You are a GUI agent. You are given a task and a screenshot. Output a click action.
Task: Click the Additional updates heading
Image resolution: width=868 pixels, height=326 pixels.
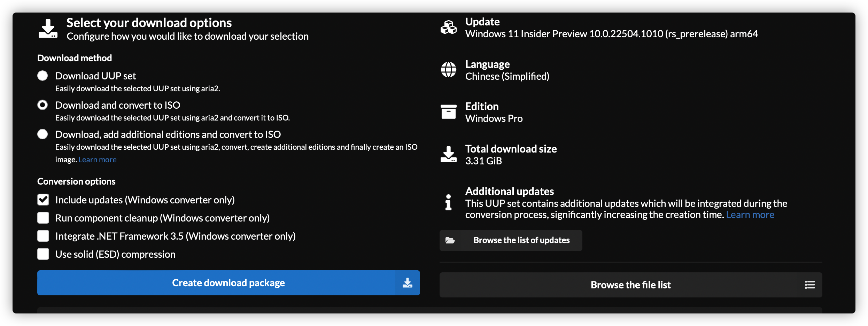[510, 191]
